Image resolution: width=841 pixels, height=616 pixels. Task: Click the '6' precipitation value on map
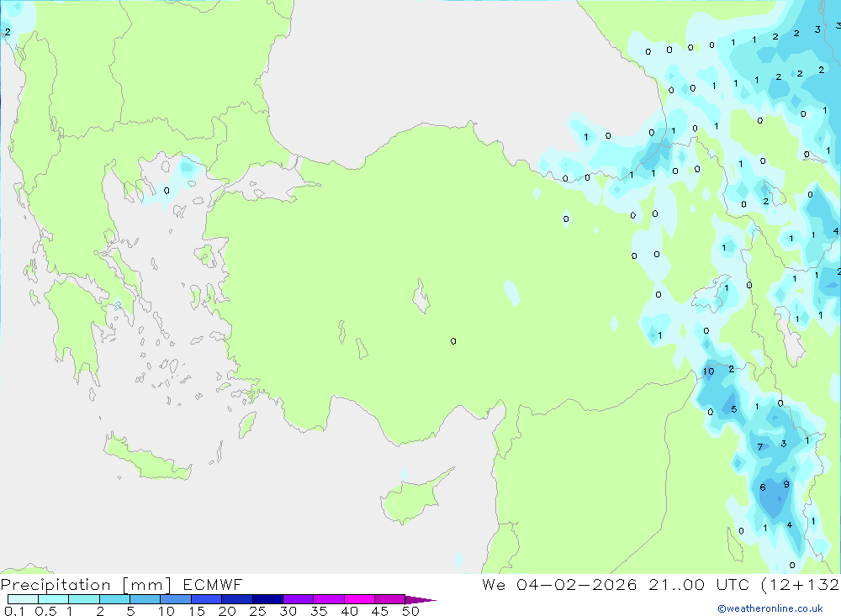click(x=763, y=487)
